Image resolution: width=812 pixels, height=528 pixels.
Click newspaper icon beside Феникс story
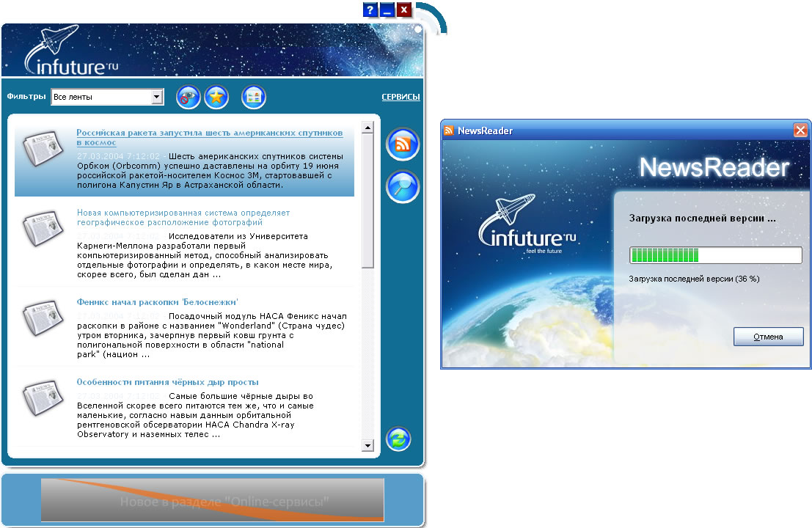(x=43, y=318)
